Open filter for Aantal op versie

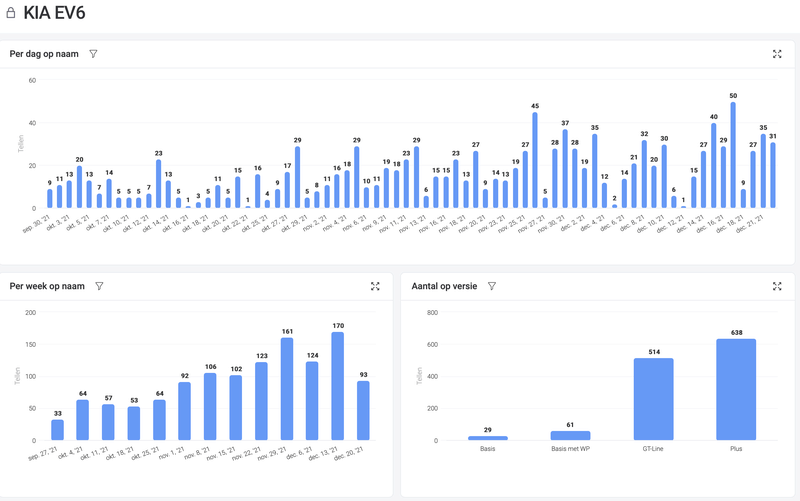pos(492,286)
